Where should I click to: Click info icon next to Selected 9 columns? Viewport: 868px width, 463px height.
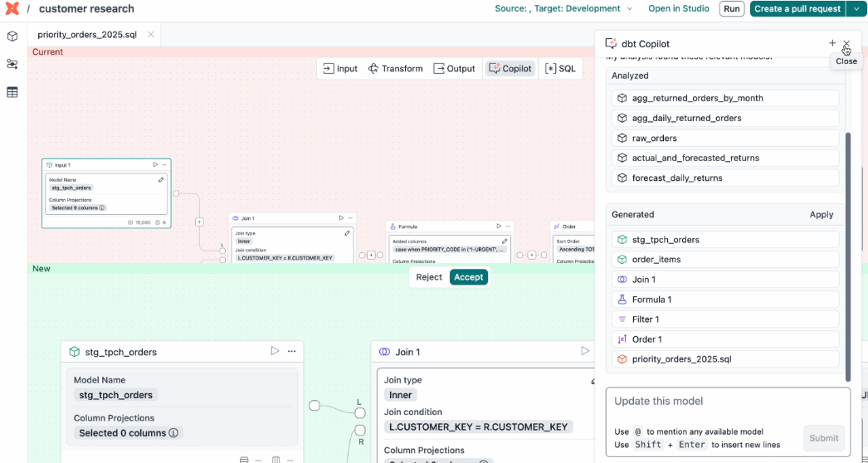[102, 207]
